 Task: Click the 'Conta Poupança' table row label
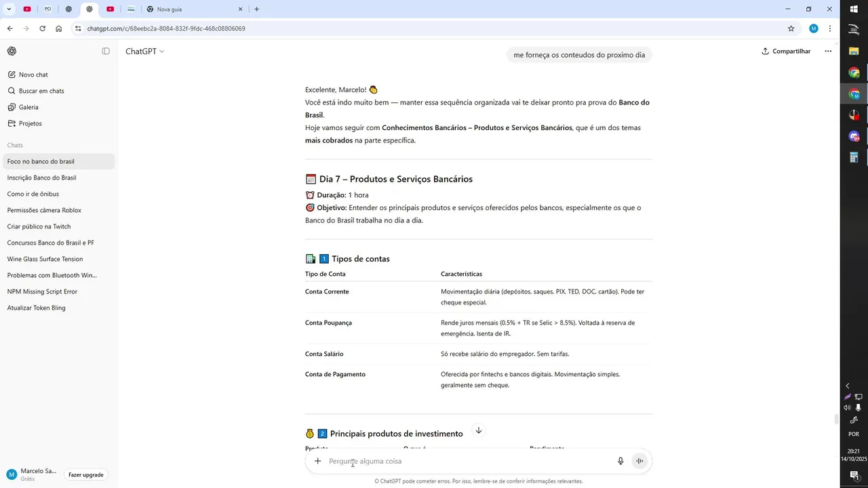click(328, 323)
